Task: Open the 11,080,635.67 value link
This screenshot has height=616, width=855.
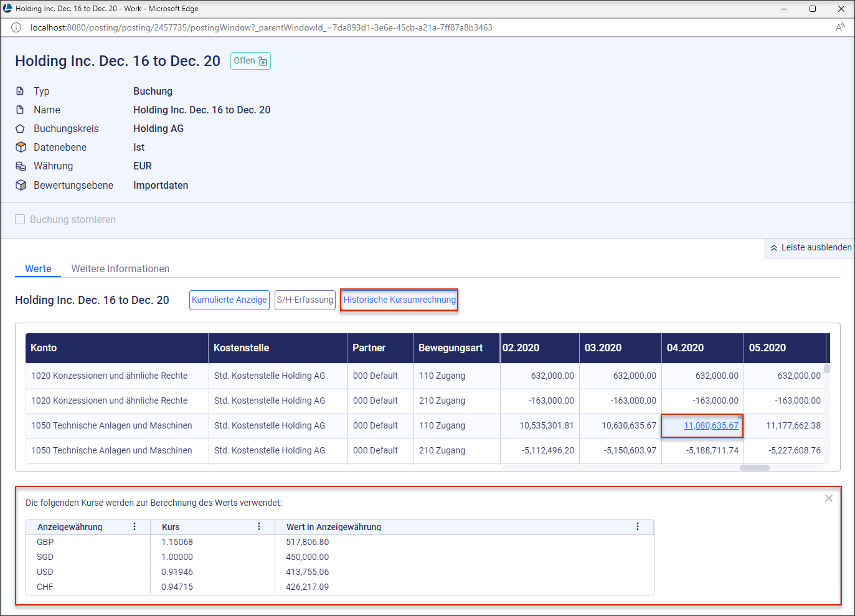Action: (711, 425)
